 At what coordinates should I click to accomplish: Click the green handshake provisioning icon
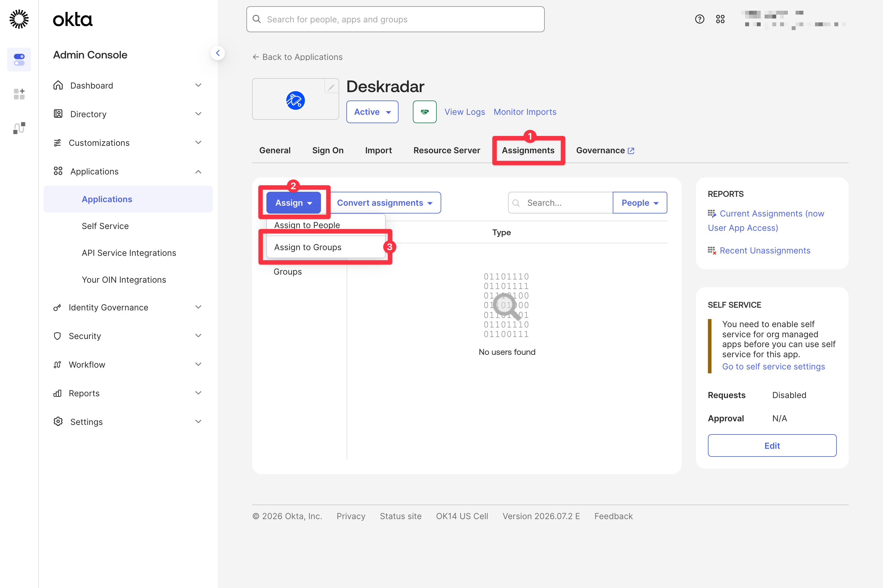[424, 112]
